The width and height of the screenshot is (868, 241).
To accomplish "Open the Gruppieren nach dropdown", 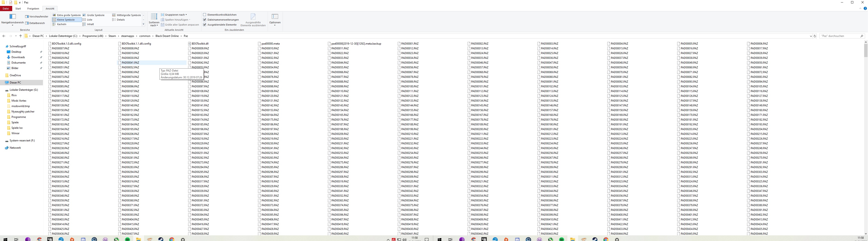I will point(174,15).
